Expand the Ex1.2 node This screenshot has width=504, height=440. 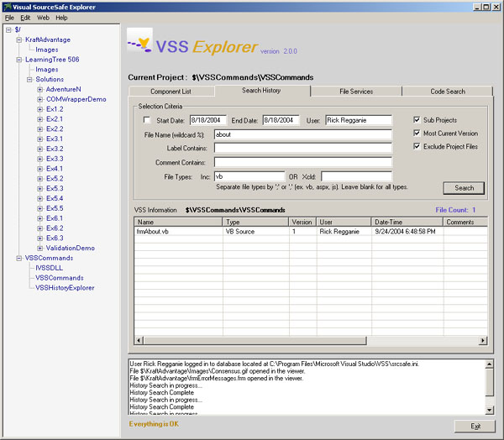pyautogui.click(x=39, y=109)
